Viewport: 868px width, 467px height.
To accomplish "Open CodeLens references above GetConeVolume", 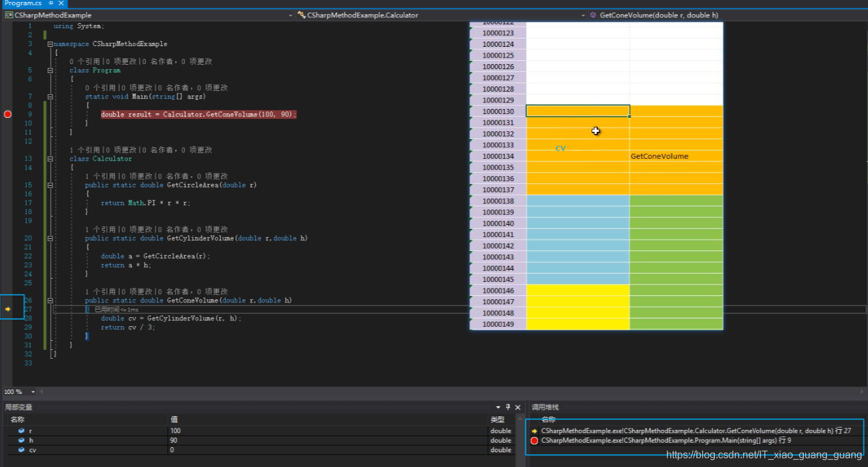I will pyautogui.click(x=100, y=291).
